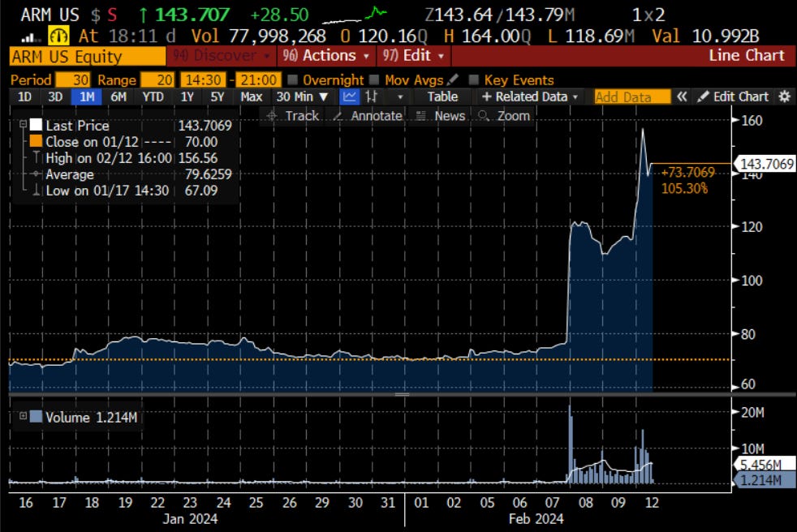Image resolution: width=797 pixels, height=532 pixels.
Task: Click the 105.30% percent change annotation
Action: tap(684, 188)
